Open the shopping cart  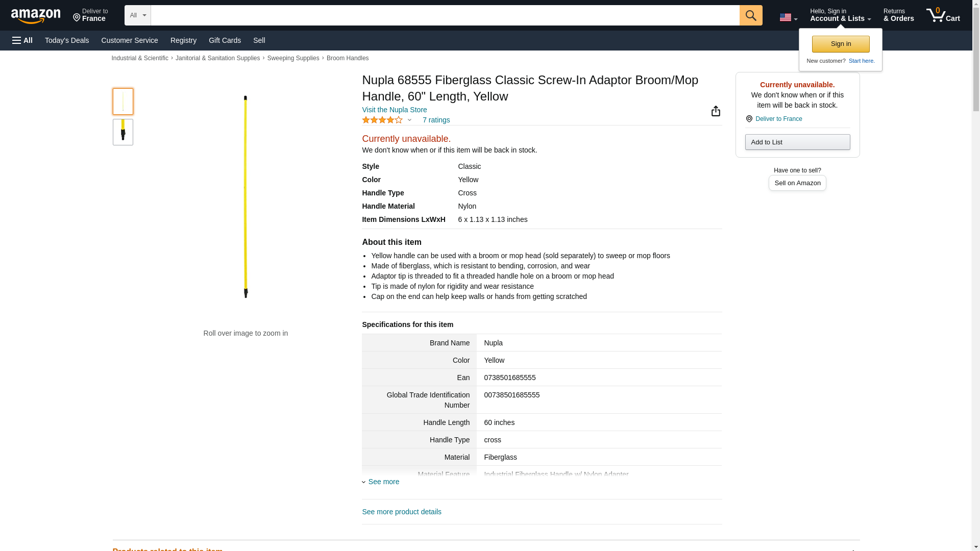[943, 15]
